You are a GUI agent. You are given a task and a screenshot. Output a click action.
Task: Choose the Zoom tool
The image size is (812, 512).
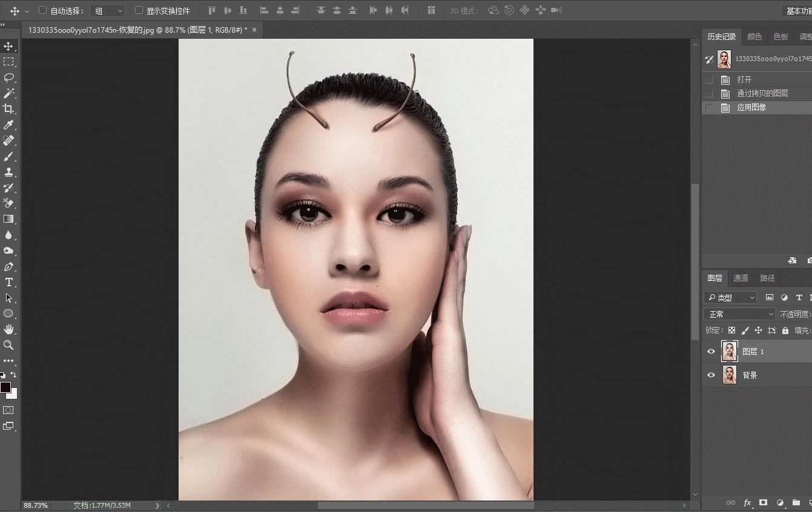[8, 345]
